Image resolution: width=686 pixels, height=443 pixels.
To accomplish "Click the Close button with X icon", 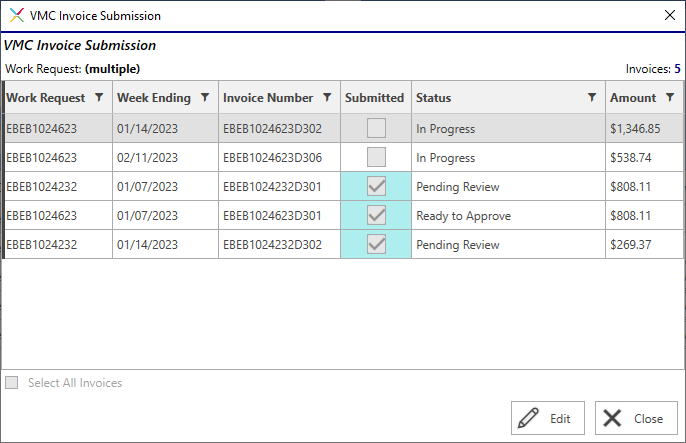I will pos(636,418).
